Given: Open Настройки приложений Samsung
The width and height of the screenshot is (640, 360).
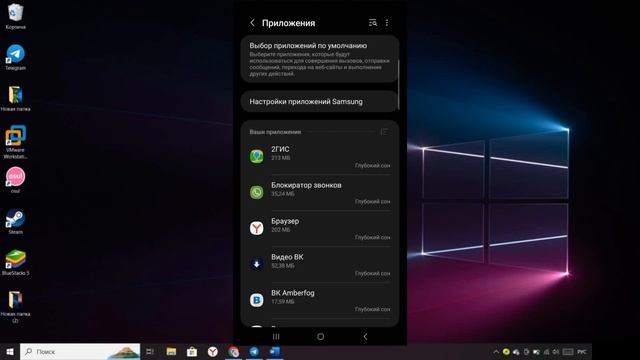Looking at the screenshot, I should [320, 102].
